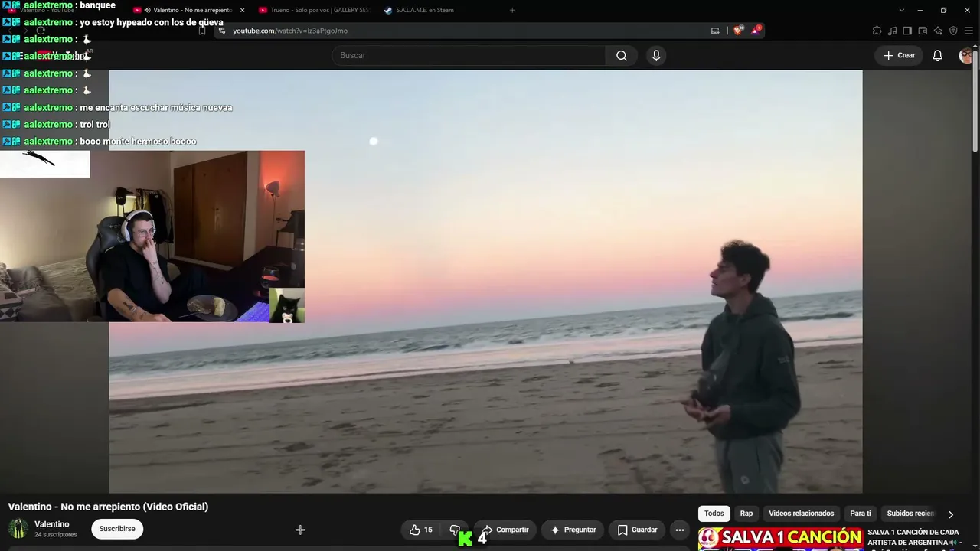Open 'SALVA 1 CANCIÓN DE CADA ARTISTA' video title
Image resolution: width=980 pixels, height=551 pixels.
(913, 537)
